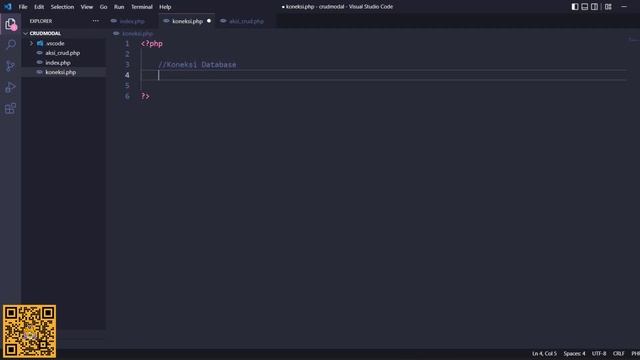Viewport: 640px width, 360px height.
Task: Click the Spaces: 4 indentation status
Action: (574, 353)
